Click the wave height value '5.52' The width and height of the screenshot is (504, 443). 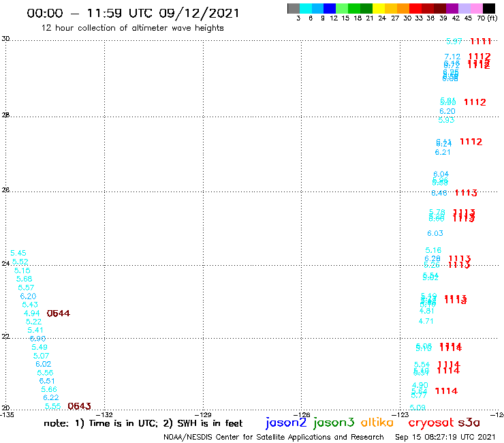[20, 262]
